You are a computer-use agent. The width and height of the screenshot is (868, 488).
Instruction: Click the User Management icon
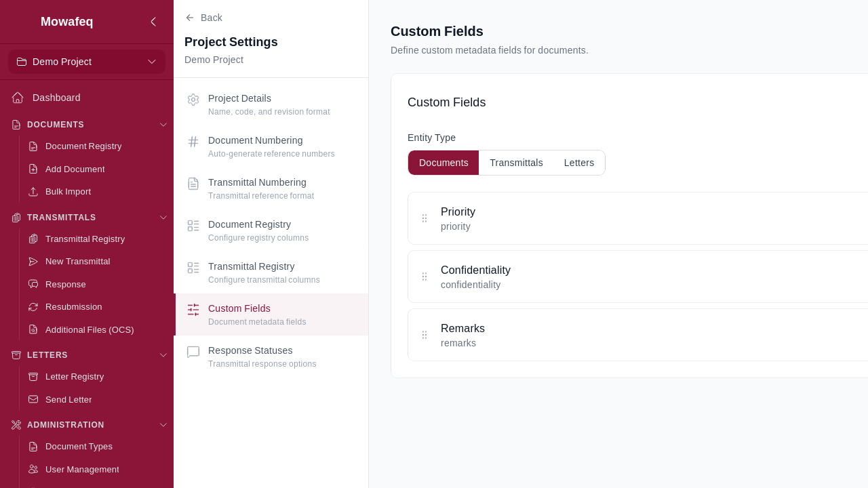pos(33,470)
